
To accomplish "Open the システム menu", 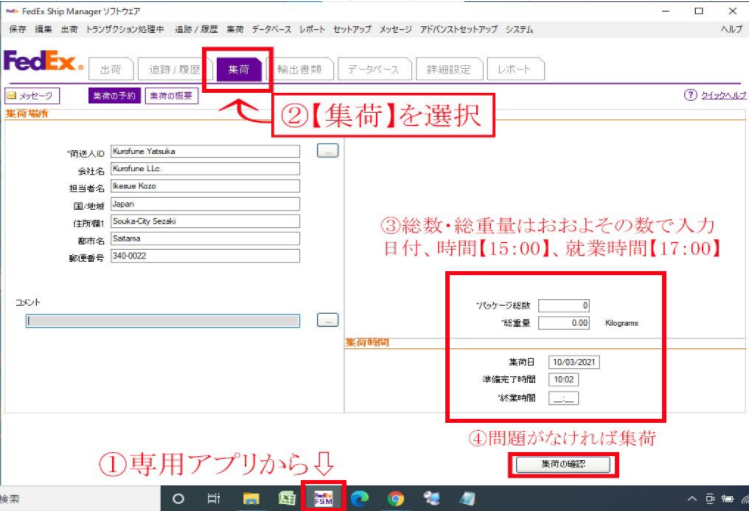I will (519, 29).
